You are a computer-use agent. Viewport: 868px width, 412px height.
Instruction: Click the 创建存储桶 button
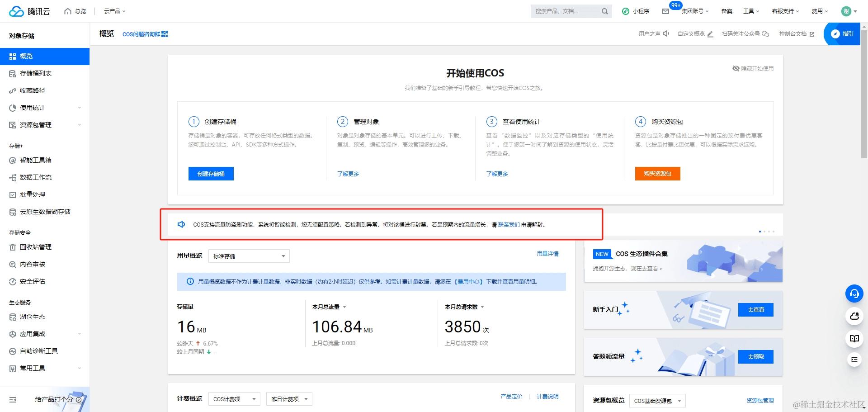pos(211,174)
